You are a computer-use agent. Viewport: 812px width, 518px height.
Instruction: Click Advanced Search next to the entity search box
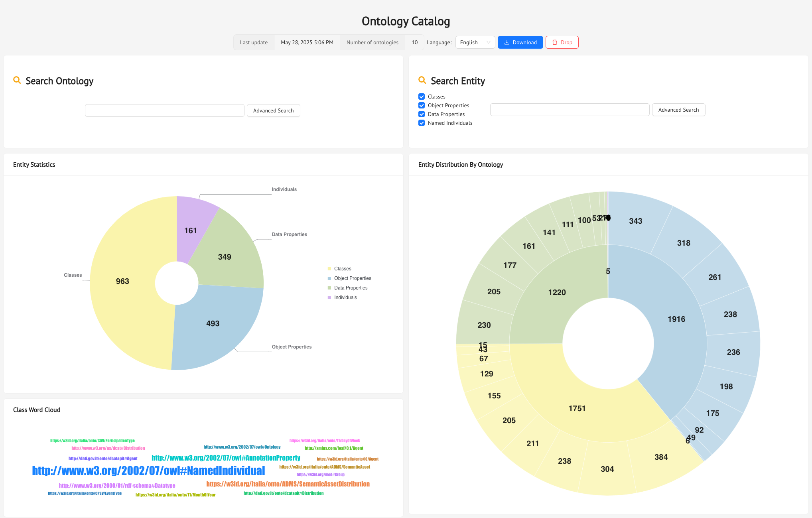point(678,110)
